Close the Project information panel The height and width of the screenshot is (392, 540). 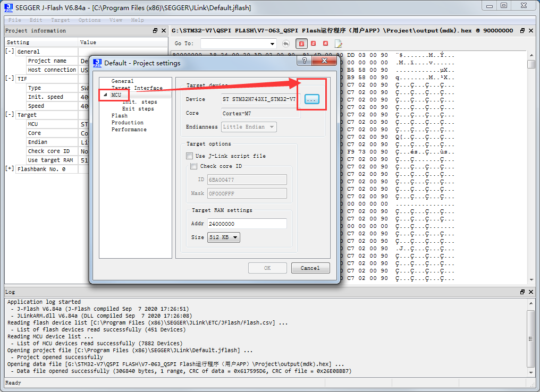click(164, 31)
